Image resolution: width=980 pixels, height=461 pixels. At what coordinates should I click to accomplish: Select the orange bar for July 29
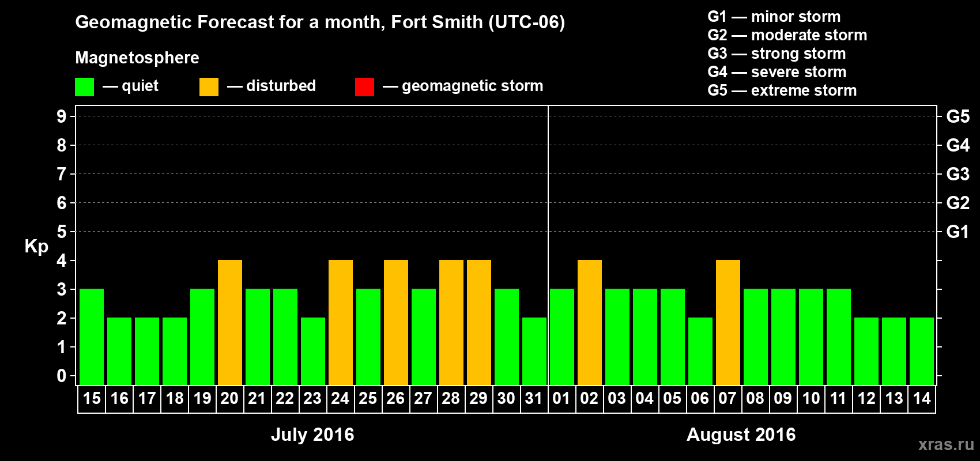pyautogui.click(x=479, y=322)
